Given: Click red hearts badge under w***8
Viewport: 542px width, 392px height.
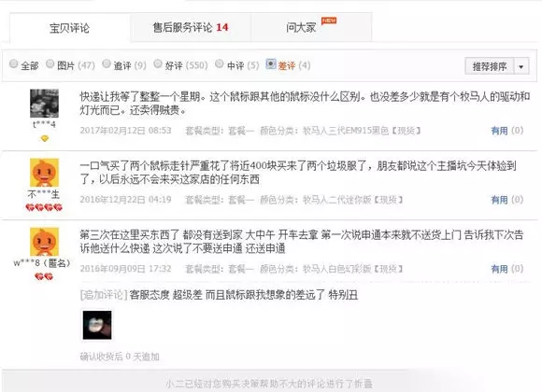Looking at the screenshot, I should click(x=44, y=276).
